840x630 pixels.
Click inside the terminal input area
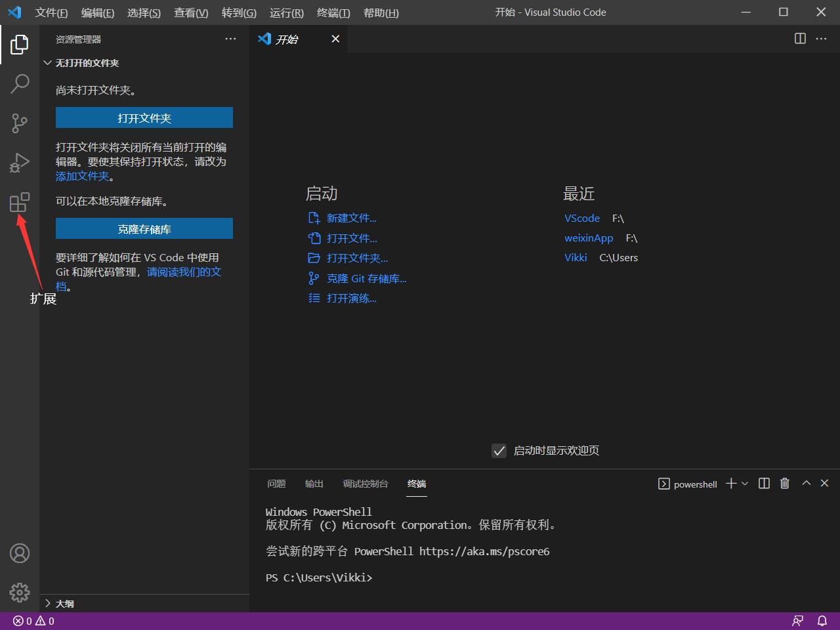click(459, 577)
